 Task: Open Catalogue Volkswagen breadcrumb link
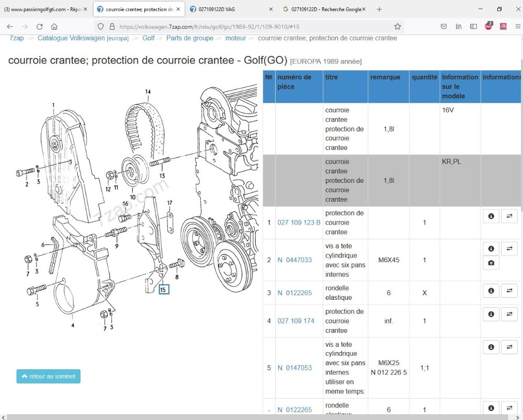click(x=83, y=38)
